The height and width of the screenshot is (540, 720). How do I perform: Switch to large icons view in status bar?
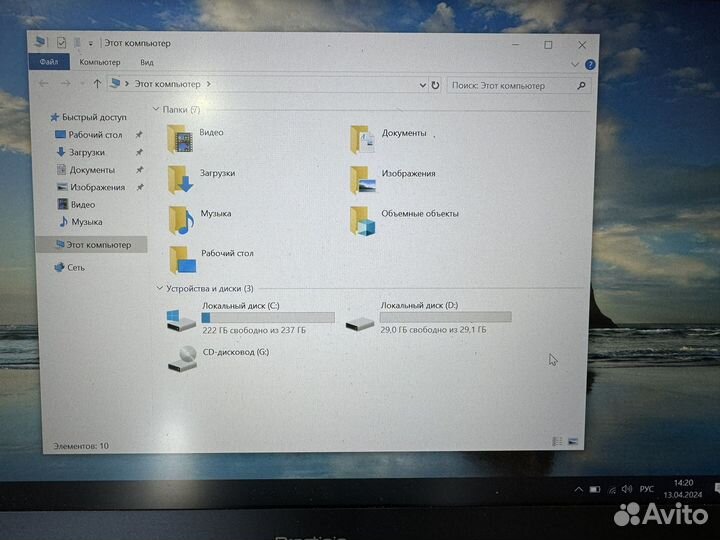[x=573, y=441]
